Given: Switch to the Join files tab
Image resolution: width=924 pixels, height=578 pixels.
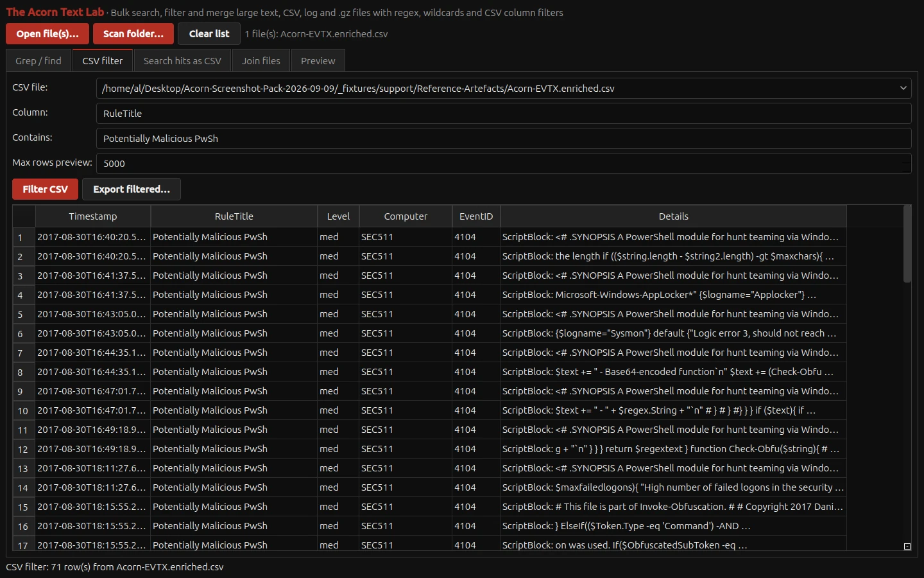Looking at the screenshot, I should point(261,61).
